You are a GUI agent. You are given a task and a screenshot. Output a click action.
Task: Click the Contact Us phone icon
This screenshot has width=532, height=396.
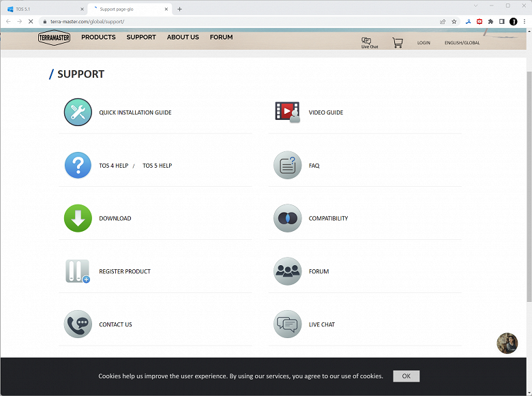pyautogui.click(x=78, y=324)
